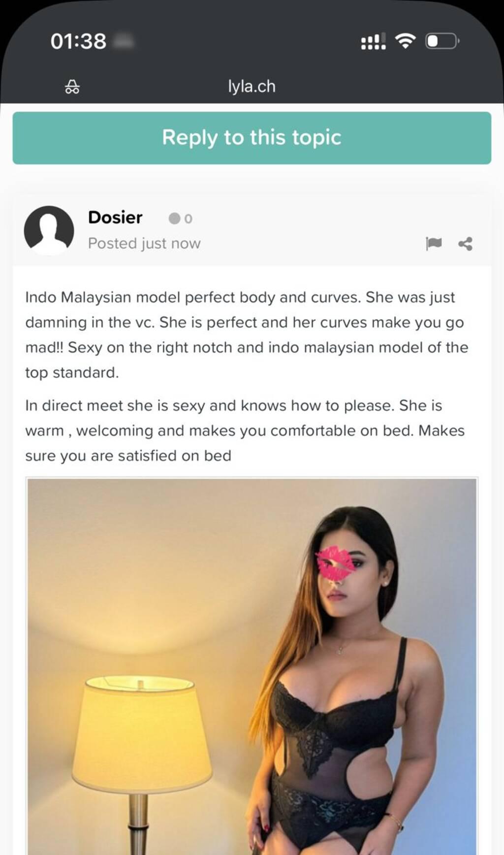Click the grey reputation dot beside Dosier
Viewport: 504px width, 855px height.
pyautogui.click(x=174, y=218)
